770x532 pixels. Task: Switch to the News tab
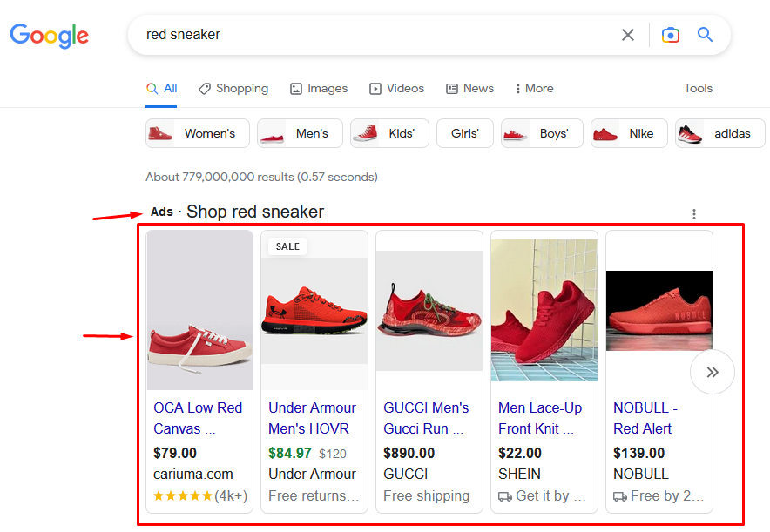tap(470, 88)
